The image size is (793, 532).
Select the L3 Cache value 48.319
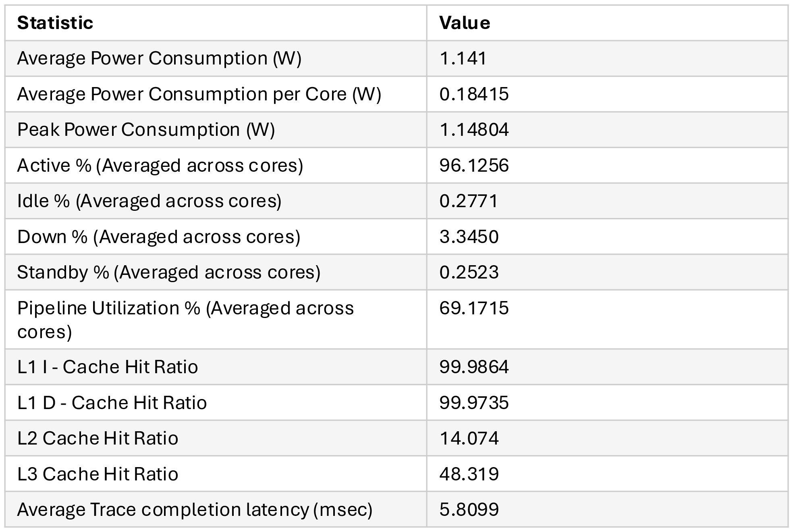tap(469, 474)
